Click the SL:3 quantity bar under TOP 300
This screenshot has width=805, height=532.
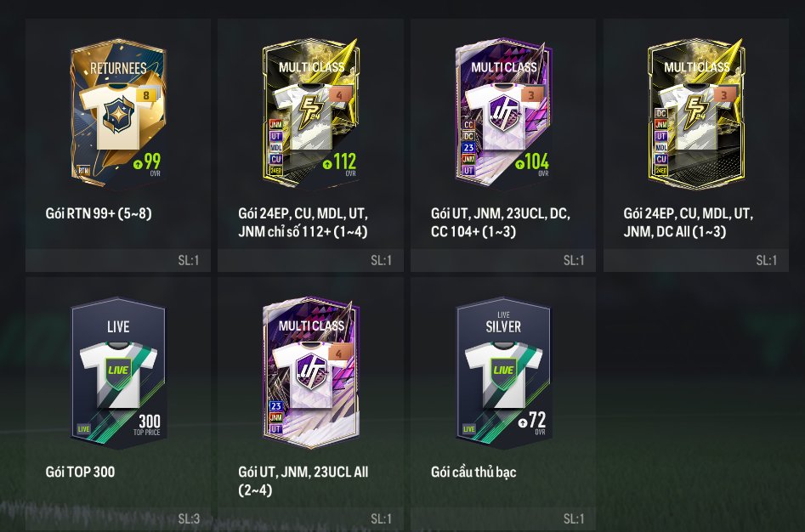tap(118, 518)
